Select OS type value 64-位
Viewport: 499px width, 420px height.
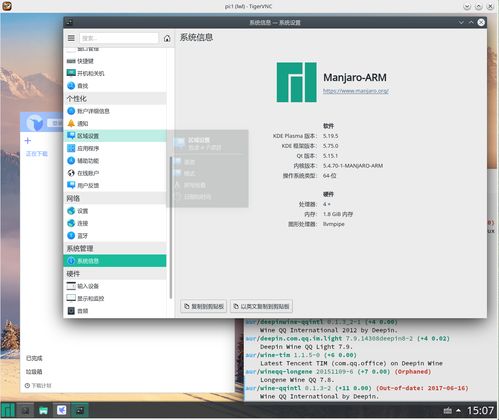329,176
